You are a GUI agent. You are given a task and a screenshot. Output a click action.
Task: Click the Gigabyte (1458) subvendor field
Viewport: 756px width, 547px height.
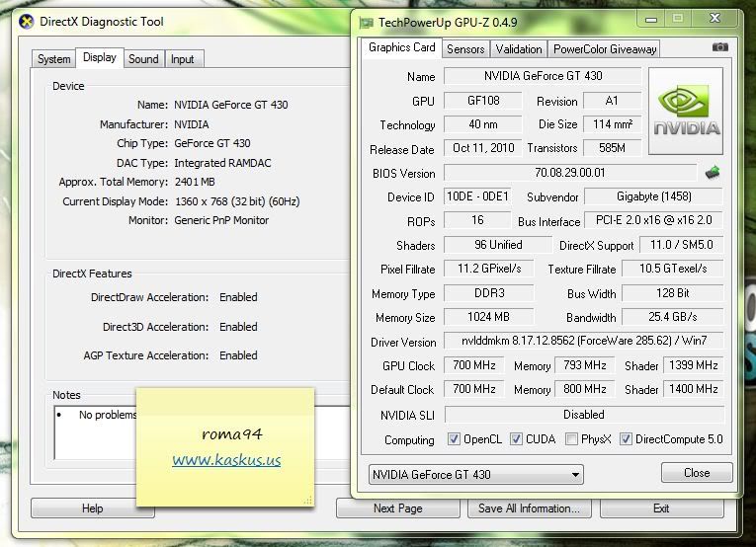point(654,196)
